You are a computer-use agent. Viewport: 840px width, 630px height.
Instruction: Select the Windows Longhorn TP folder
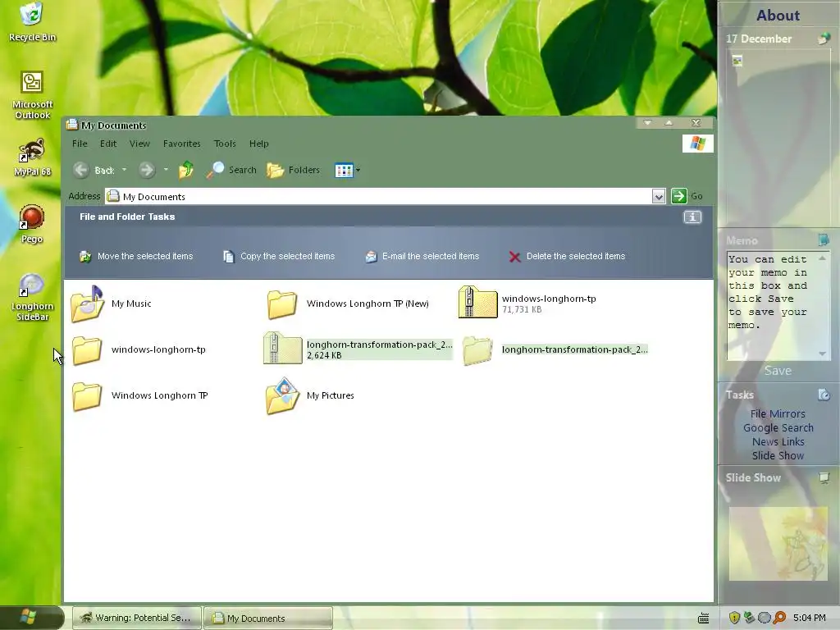[139, 395]
